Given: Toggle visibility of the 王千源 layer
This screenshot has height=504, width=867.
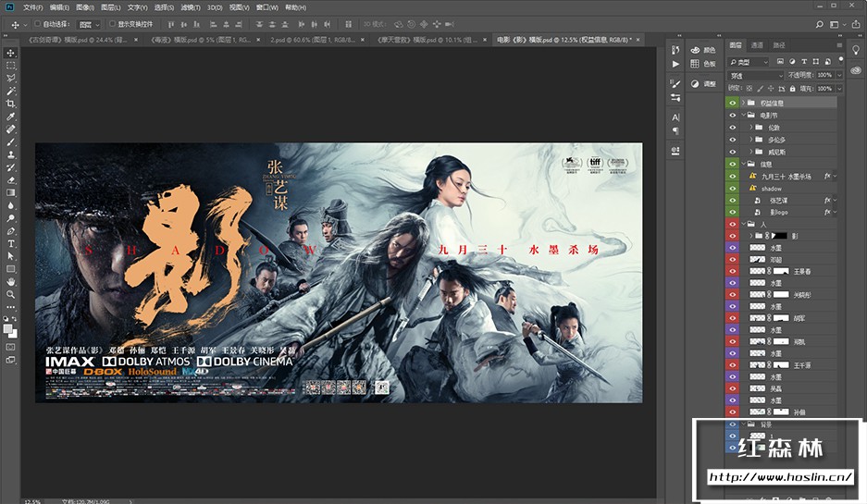Looking at the screenshot, I should pos(732,364).
